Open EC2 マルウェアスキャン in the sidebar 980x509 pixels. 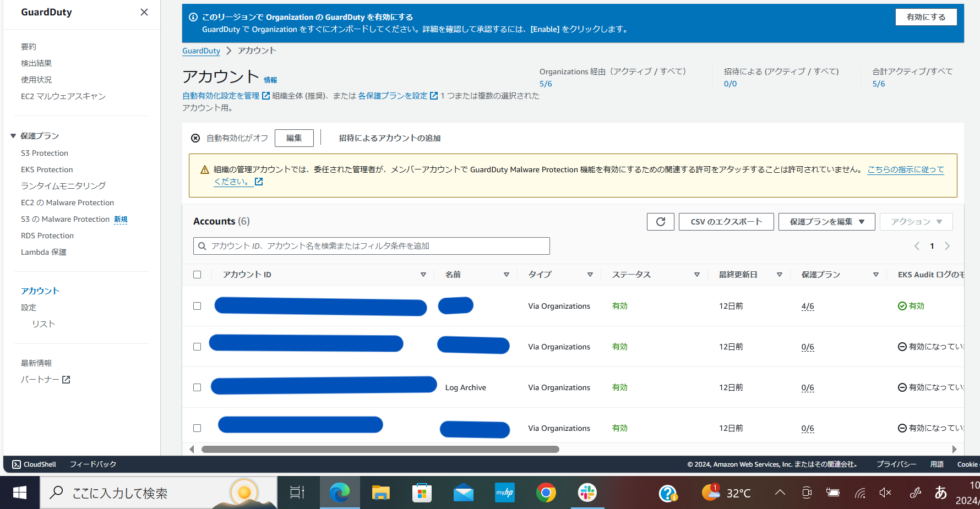(63, 96)
